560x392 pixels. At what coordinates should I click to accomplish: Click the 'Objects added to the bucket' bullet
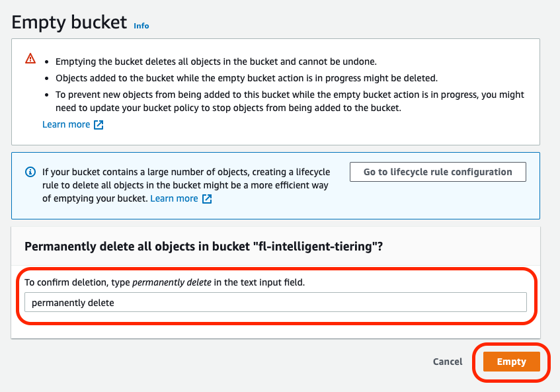[x=246, y=78]
